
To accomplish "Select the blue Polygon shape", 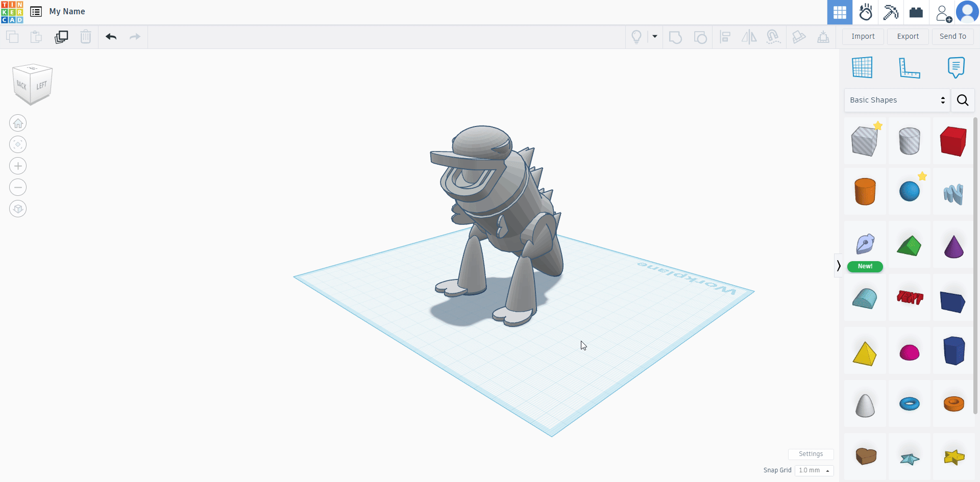I will click(x=953, y=351).
